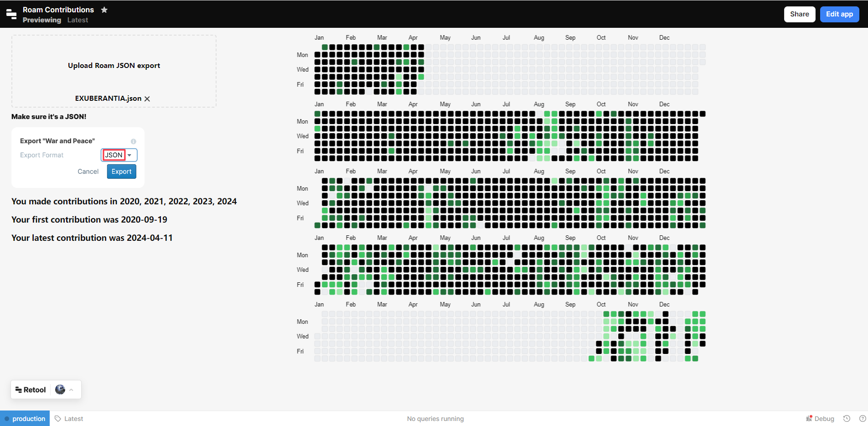The width and height of the screenshot is (868, 426).
Task: Open the JSON export format dropdown
Action: click(119, 155)
